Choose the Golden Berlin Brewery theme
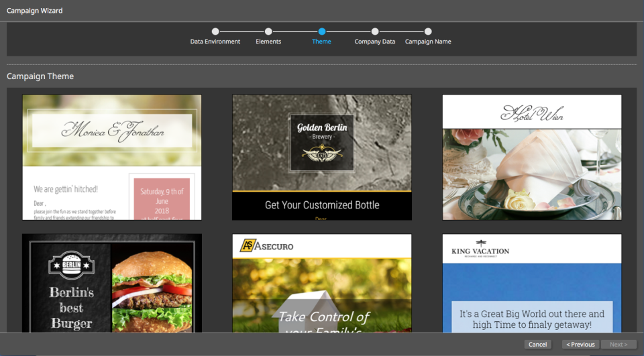This screenshot has width=644, height=356. [321, 158]
